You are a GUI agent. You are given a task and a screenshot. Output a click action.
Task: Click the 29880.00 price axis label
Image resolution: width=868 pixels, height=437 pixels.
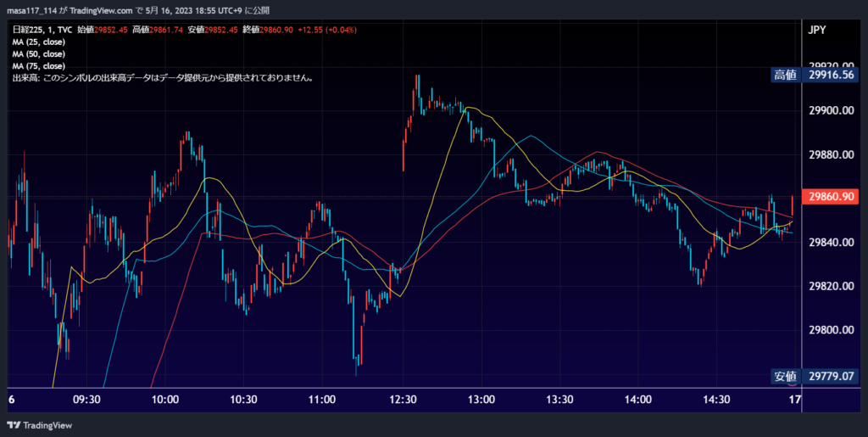click(831, 154)
